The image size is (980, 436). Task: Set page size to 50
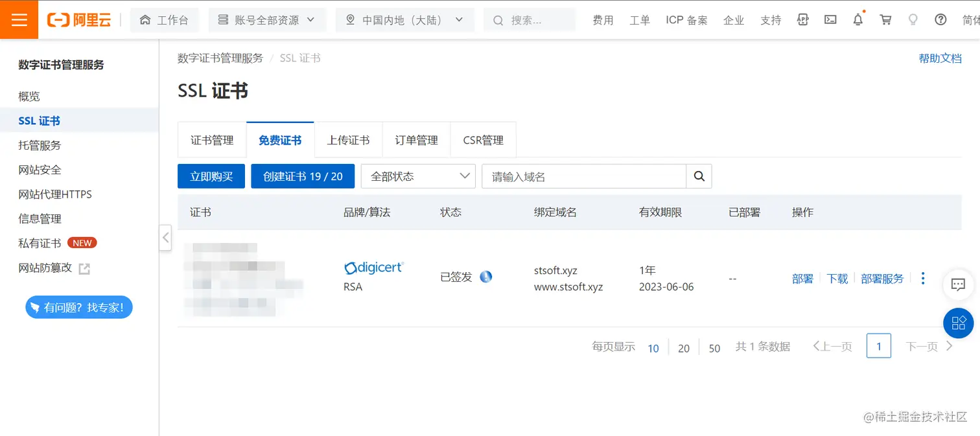click(x=714, y=348)
